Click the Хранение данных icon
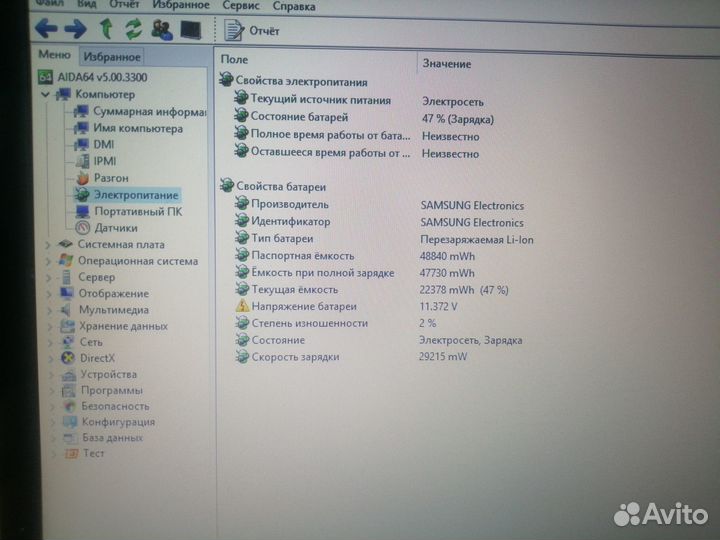Image resolution: width=720 pixels, height=540 pixels. pos(68,326)
